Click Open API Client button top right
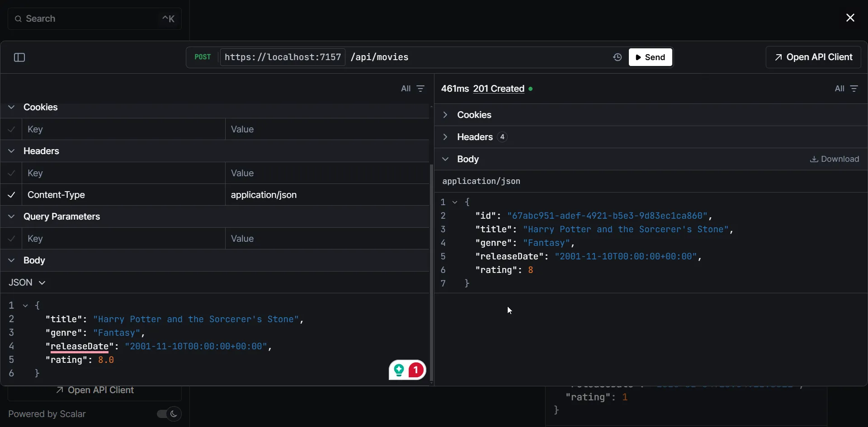Viewport: 868px width, 427px height. tap(813, 57)
